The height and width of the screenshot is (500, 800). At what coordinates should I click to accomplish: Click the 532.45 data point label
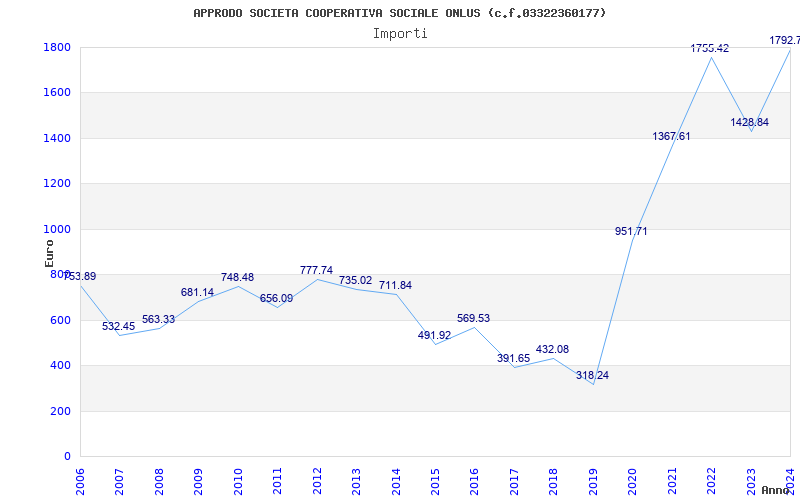point(118,326)
